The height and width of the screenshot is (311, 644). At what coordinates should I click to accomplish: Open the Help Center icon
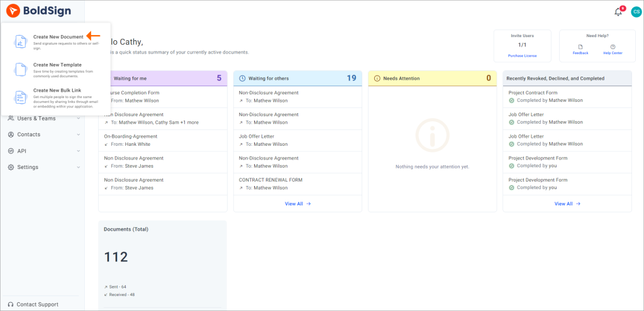[x=613, y=46]
